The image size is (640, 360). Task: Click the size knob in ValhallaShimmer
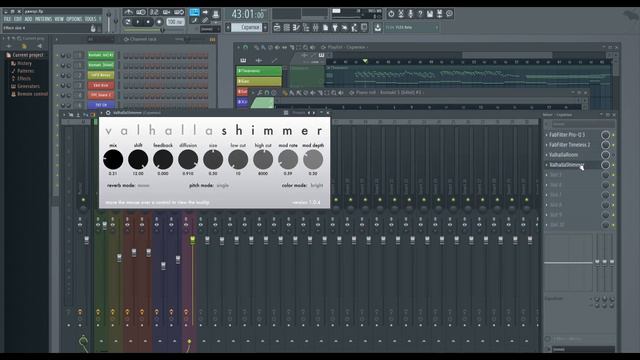(213, 159)
